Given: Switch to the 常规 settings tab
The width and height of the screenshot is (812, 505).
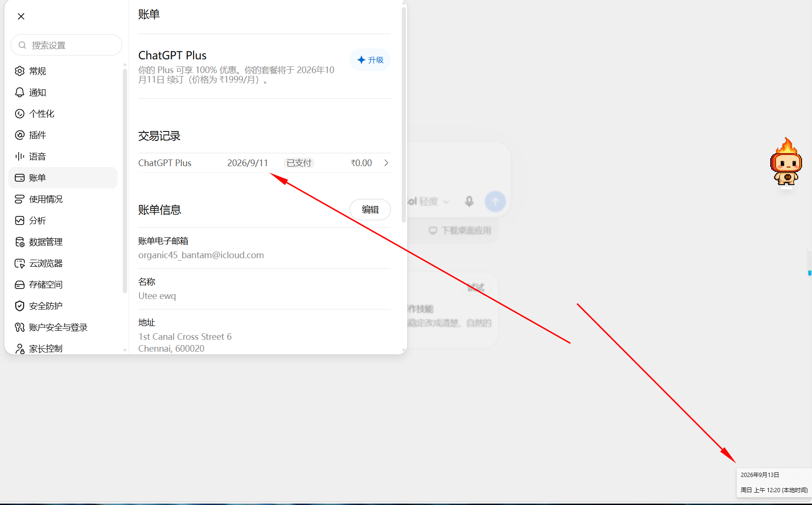Looking at the screenshot, I should (63, 71).
